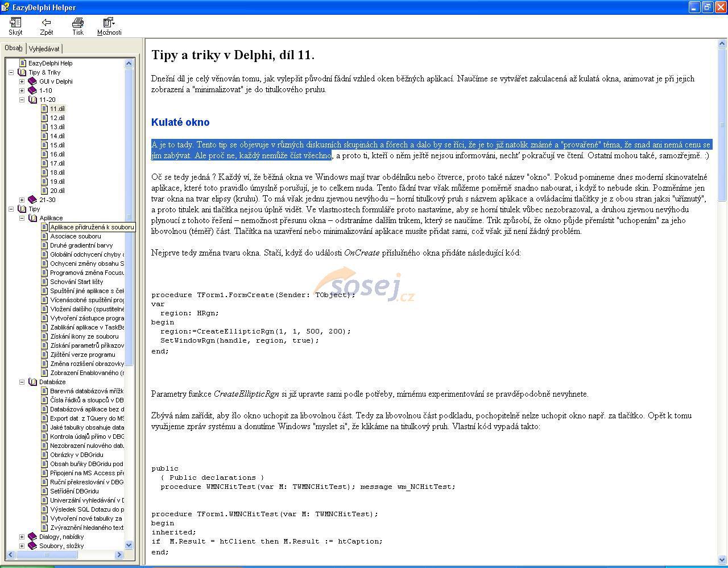Maximize the EazyDelphi Helper window
Viewport: 728px width, 568px height.
coord(707,7)
